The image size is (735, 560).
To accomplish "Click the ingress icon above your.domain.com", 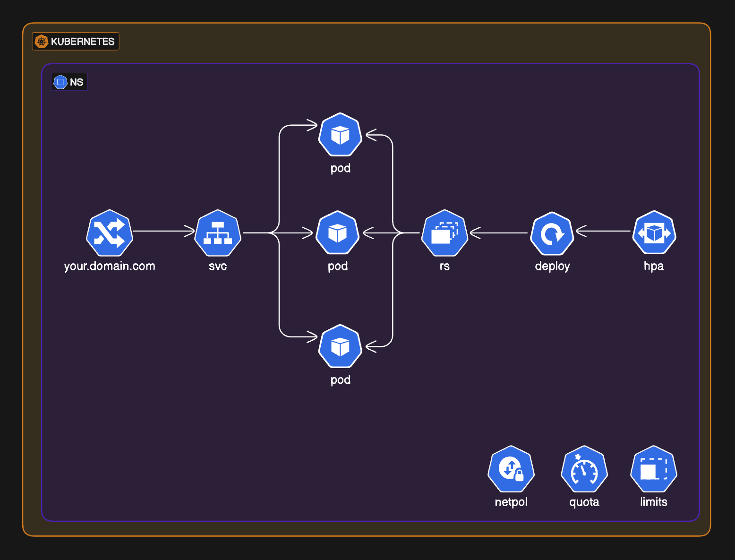I will tap(110, 233).
